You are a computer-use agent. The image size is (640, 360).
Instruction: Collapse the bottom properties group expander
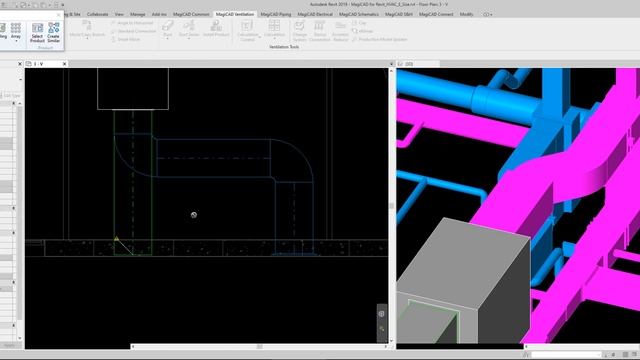pos(13,326)
